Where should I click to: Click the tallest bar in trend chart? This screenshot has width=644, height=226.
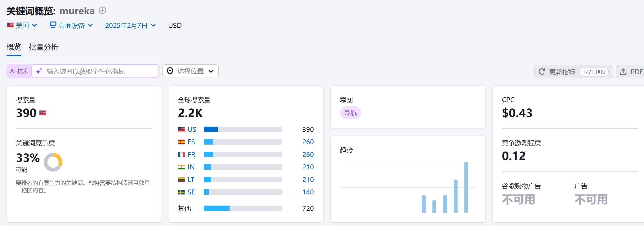click(x=466, y=187)
